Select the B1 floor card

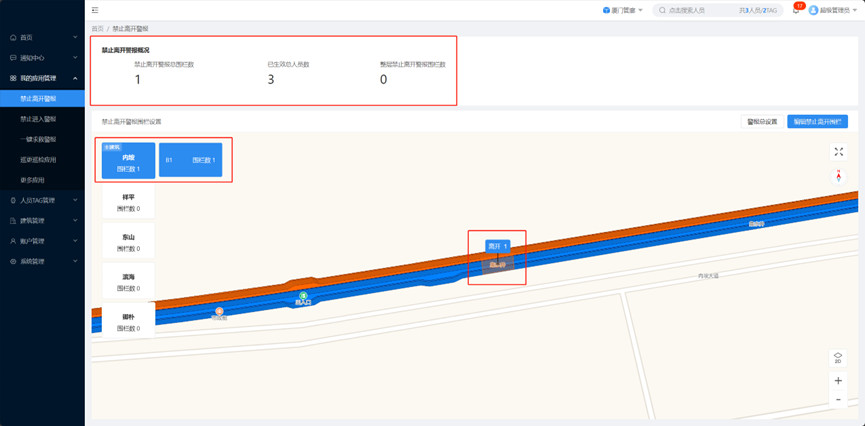[190, 160]
